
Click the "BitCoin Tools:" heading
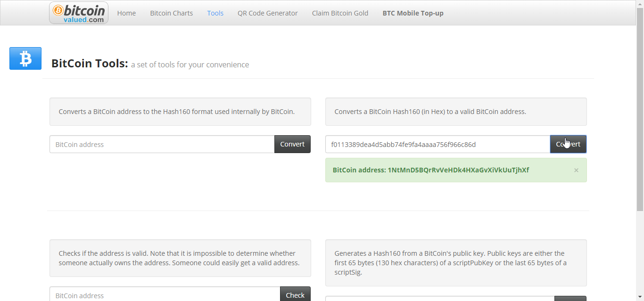click(x=90, y=63)
